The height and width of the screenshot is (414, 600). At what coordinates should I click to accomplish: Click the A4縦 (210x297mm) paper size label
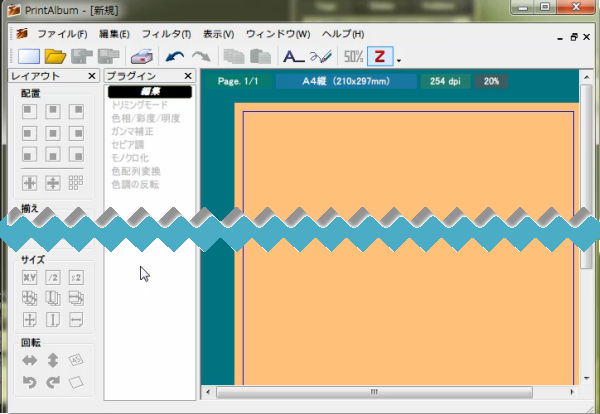(343, 81)
